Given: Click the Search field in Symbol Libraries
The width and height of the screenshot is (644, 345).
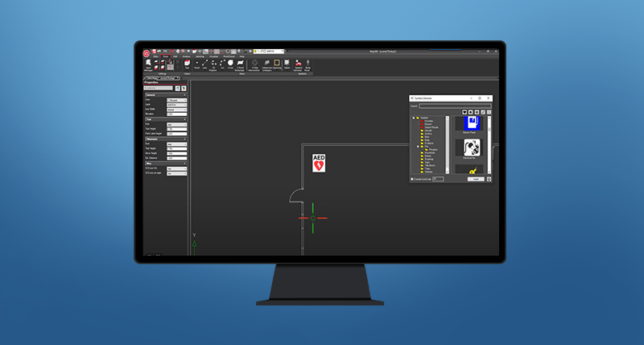Looking at the screenshot, I should pyautogui.click(x=454, y=106).
